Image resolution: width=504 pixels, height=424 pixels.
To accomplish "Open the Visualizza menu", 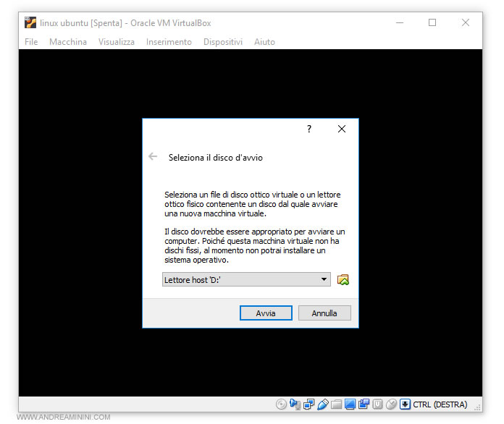I will (117, 42).
